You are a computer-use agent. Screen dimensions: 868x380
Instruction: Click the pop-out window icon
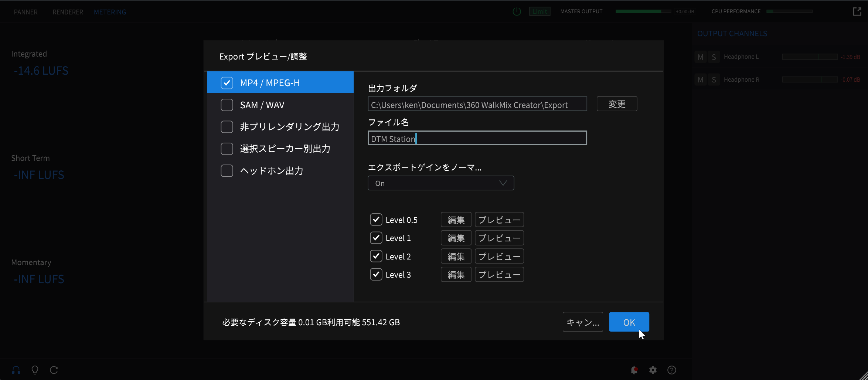[857, 11]
